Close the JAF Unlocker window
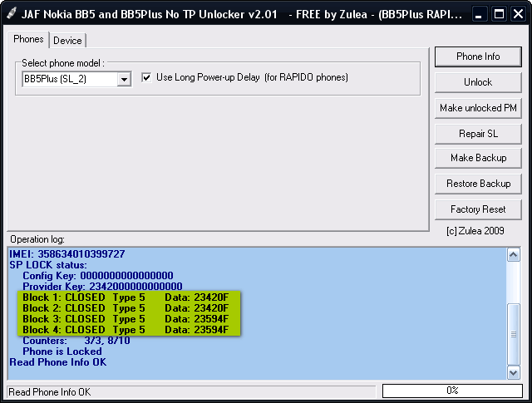This screenshot has width=532, height=403. 519,14
